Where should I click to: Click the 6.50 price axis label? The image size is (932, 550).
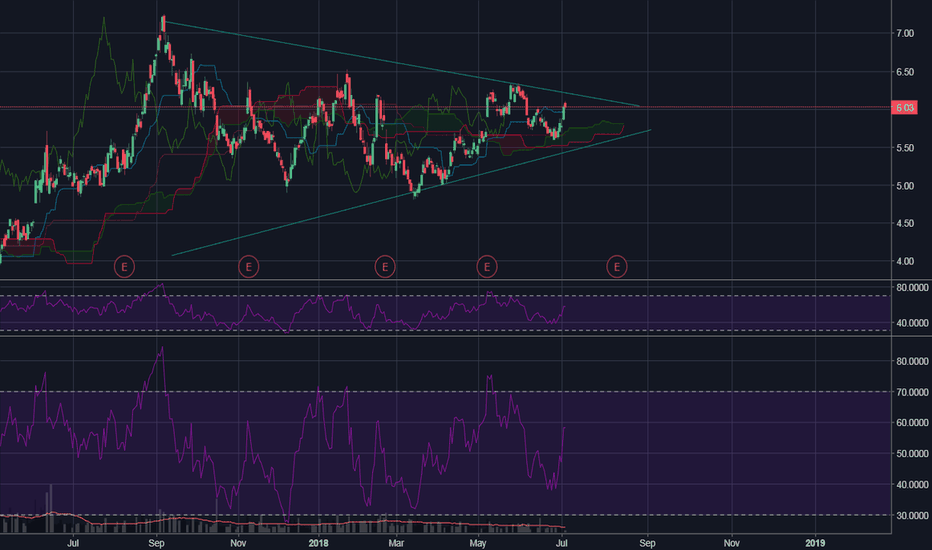click(x=905, y=72)
